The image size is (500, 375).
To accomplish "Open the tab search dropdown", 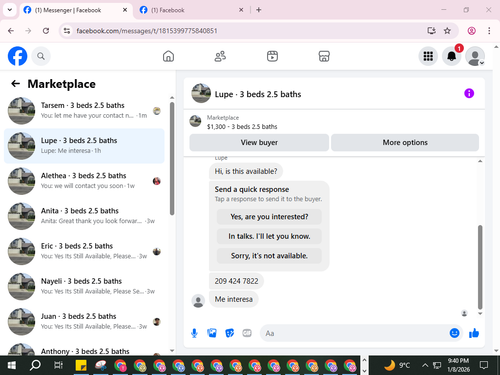I will pyautogui.click(x=10, y=10).
